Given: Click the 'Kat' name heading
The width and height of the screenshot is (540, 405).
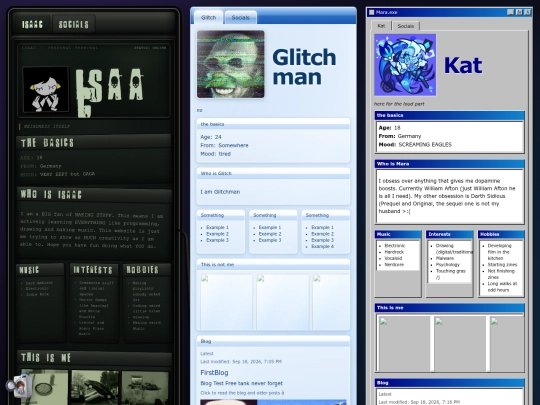Looking at the screenshot, I should 463,65.
